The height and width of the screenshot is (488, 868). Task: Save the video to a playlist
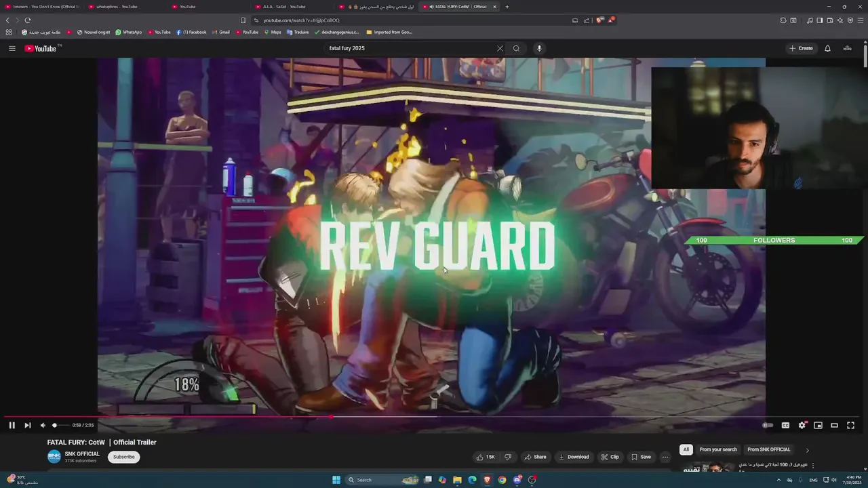pos(641,457)
